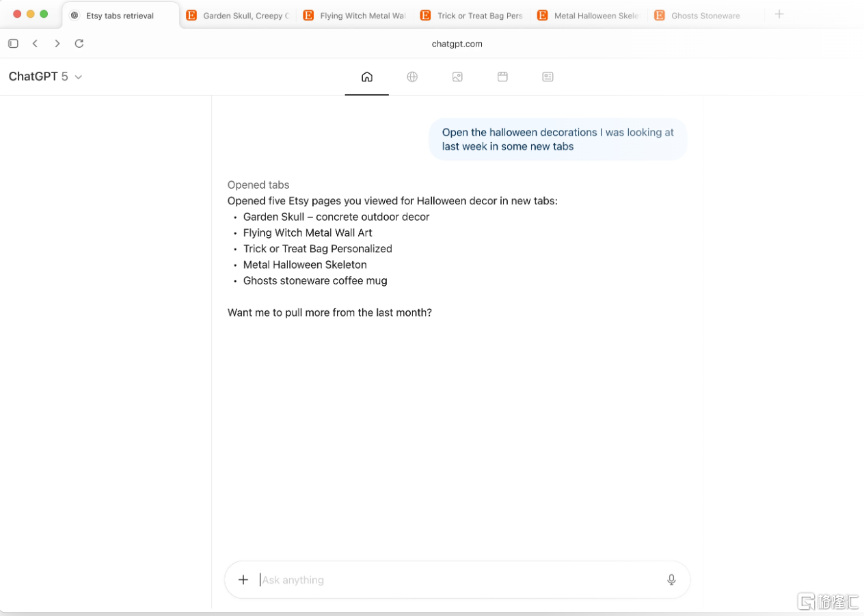
Task: Open the Trick or Treat Bag tab
Action: [472, 16]
